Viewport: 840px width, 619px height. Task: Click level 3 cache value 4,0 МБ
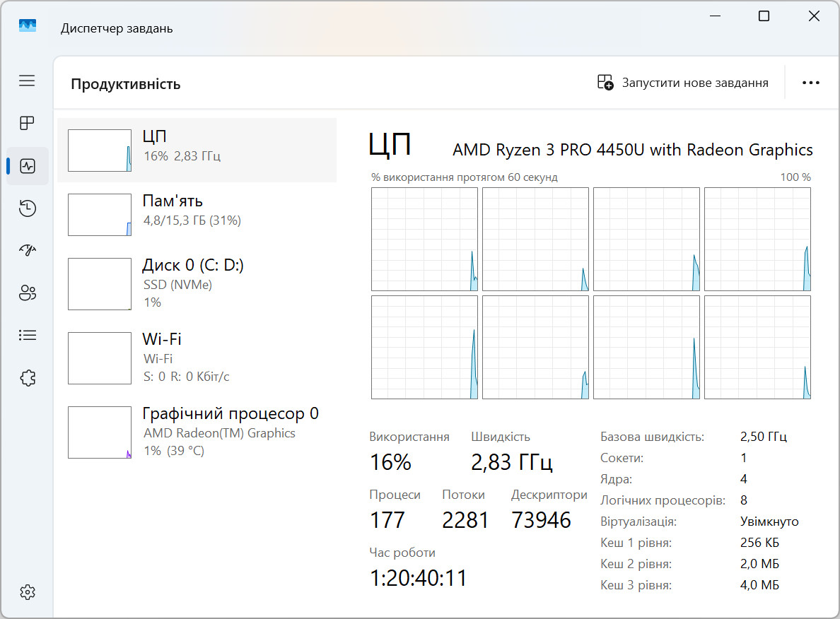tap(759, 585)
